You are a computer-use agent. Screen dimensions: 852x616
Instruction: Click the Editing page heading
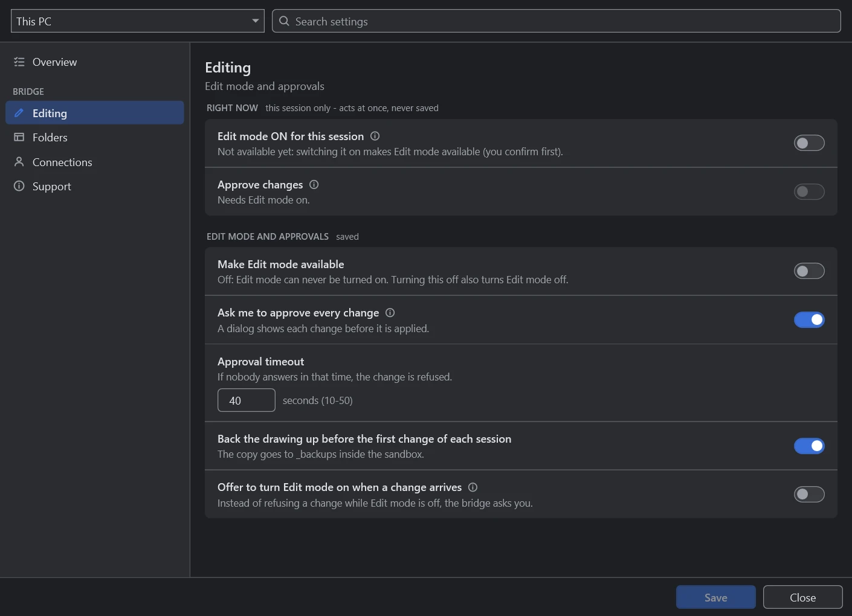[x=228, y=68]
